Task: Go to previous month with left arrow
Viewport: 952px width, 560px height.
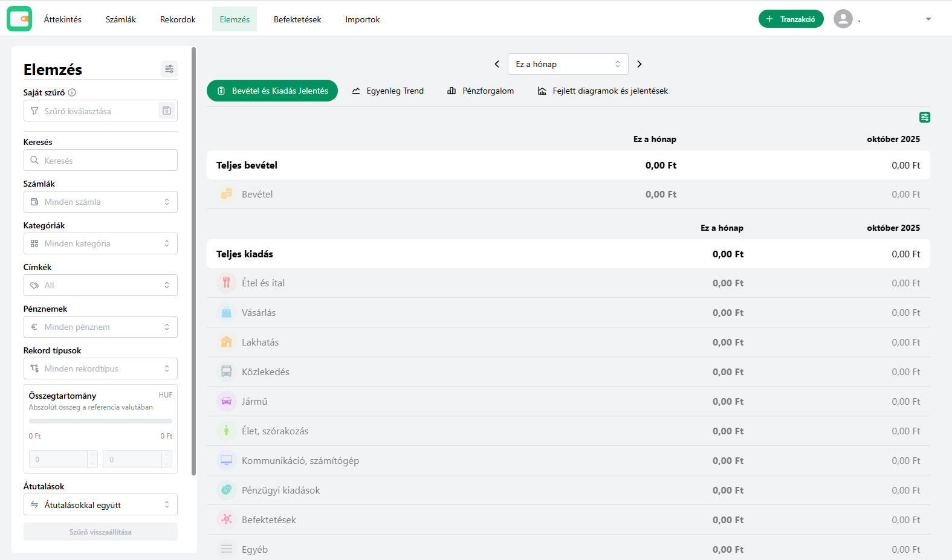Action: tap(497, 64)
